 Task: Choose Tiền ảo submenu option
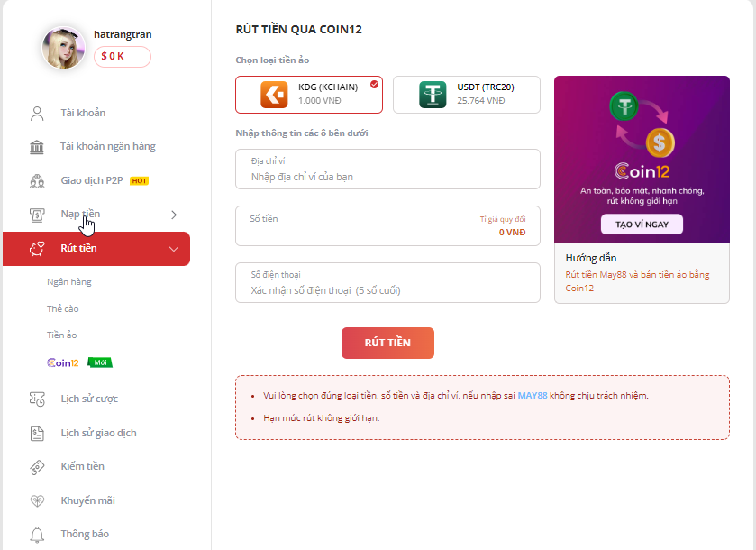(x=62, y=335)
